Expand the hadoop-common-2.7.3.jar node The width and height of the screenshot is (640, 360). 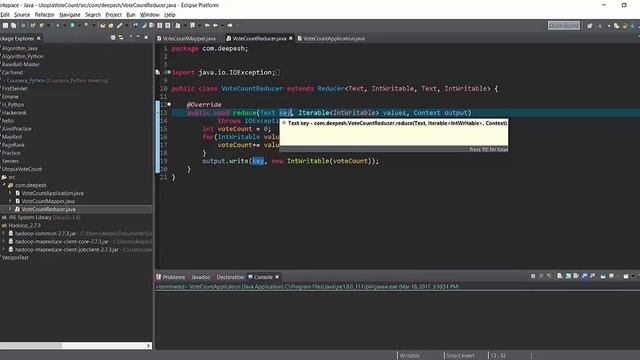pyautogui.click(x=4, y=233)
